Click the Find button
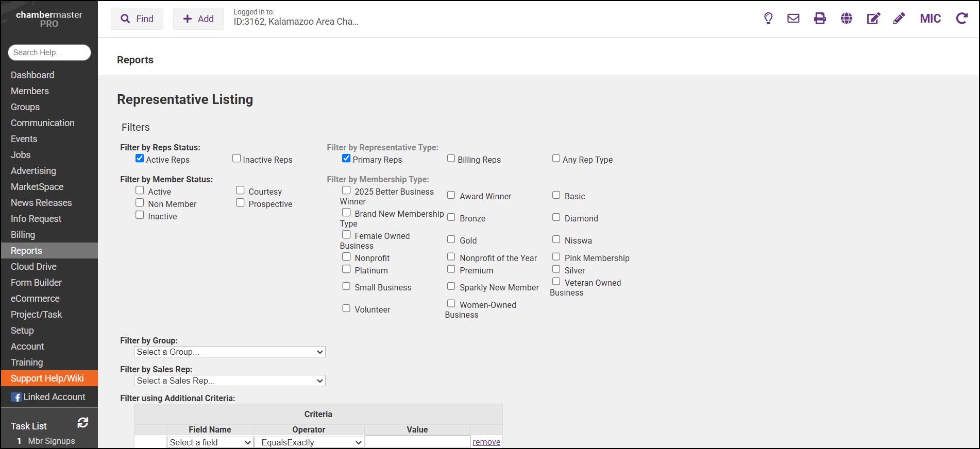 click(137, 19)
